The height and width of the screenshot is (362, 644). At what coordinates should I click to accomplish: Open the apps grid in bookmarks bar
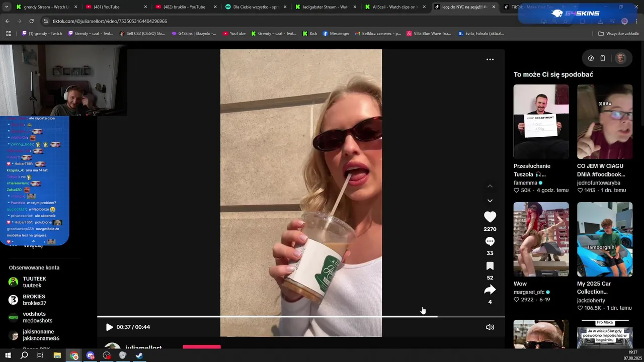coord(9,34)
